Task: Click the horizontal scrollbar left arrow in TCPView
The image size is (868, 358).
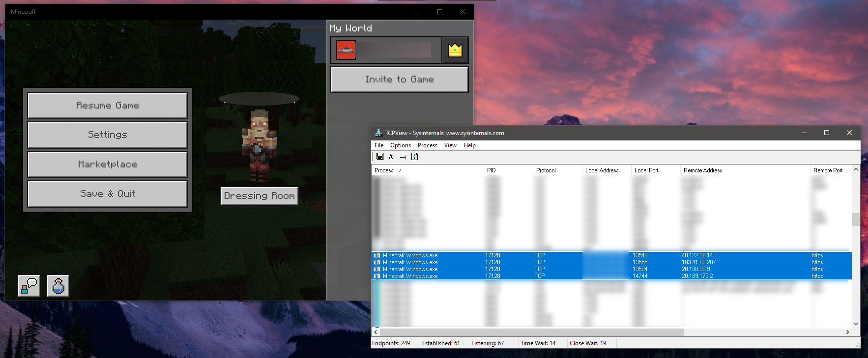Action: pos(376,332)
